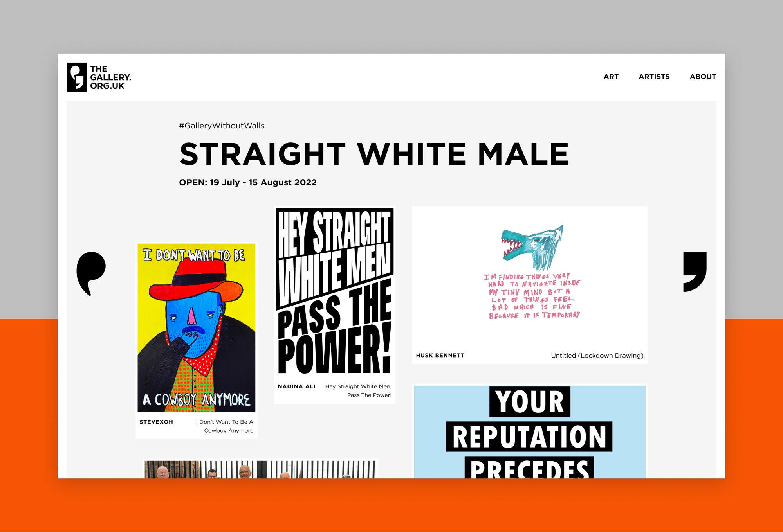Click the STEVEXOH artist name

click(156, 422)
